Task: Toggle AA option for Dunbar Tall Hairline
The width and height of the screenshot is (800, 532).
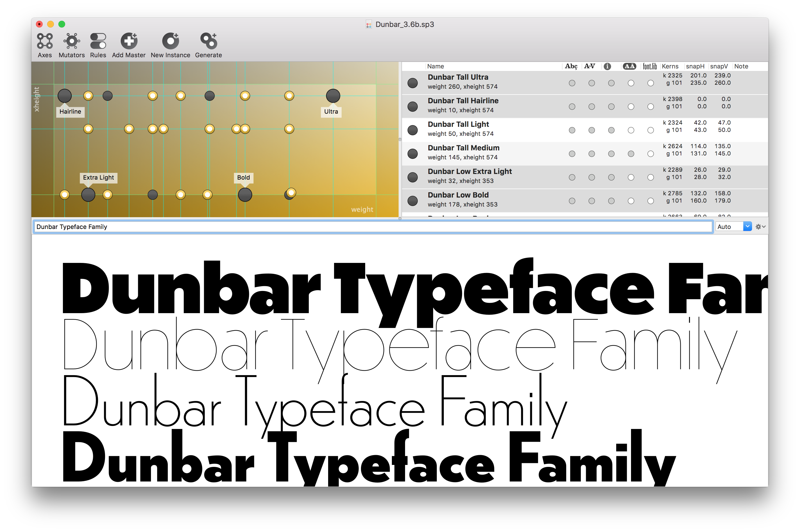Action: tap(631, 107)
